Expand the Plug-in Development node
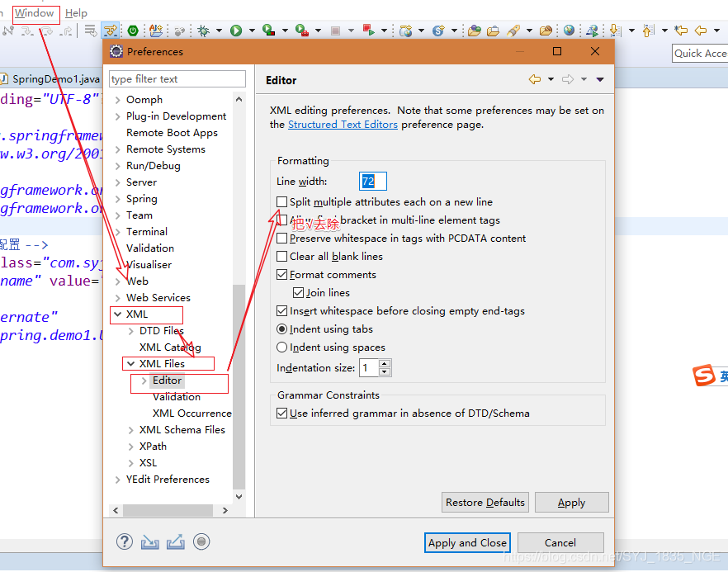 (x=117, y=116)
